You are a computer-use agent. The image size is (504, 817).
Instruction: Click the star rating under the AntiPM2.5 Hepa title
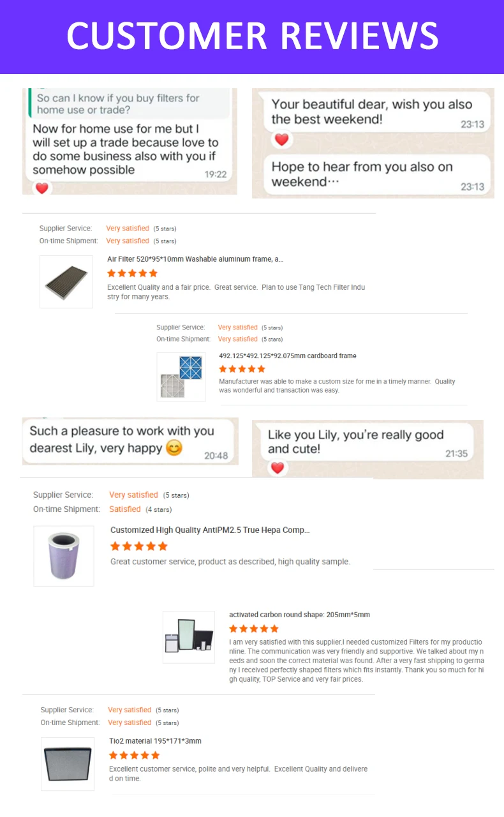tap(138, 546)
